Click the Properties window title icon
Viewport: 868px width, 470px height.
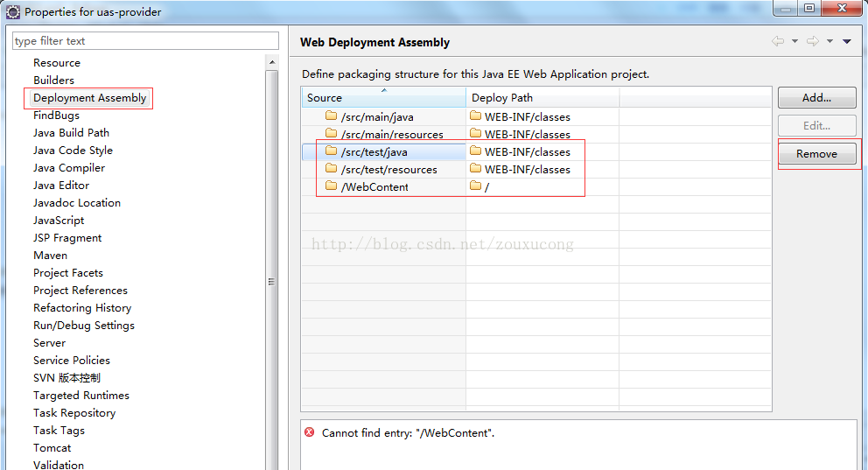pos(13,11)
